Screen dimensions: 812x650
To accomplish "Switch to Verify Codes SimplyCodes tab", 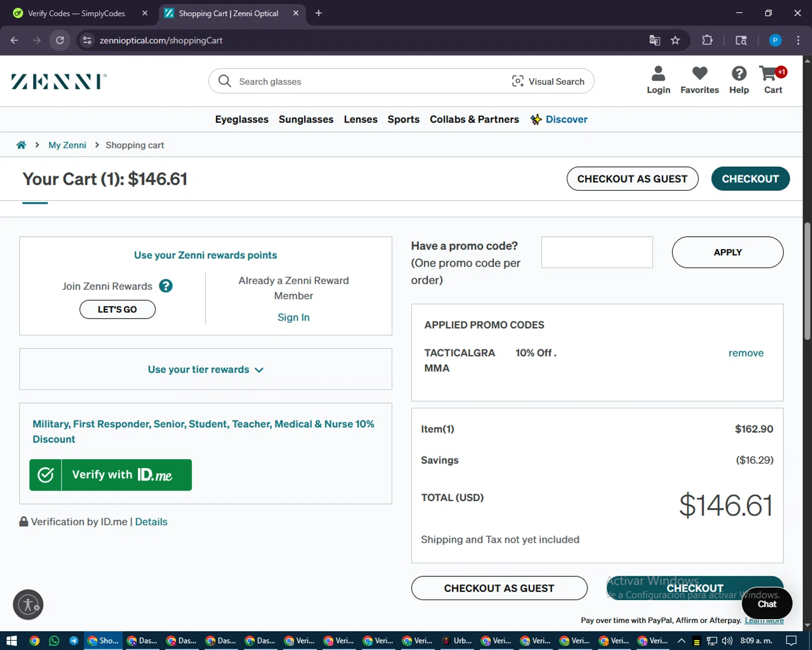I will (76, 13).
